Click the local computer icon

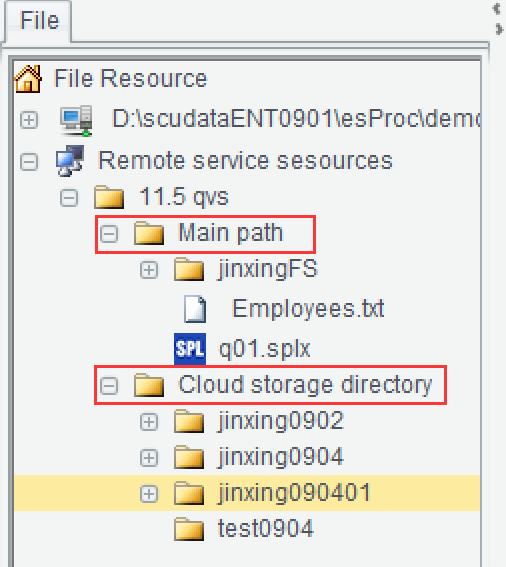76,121
